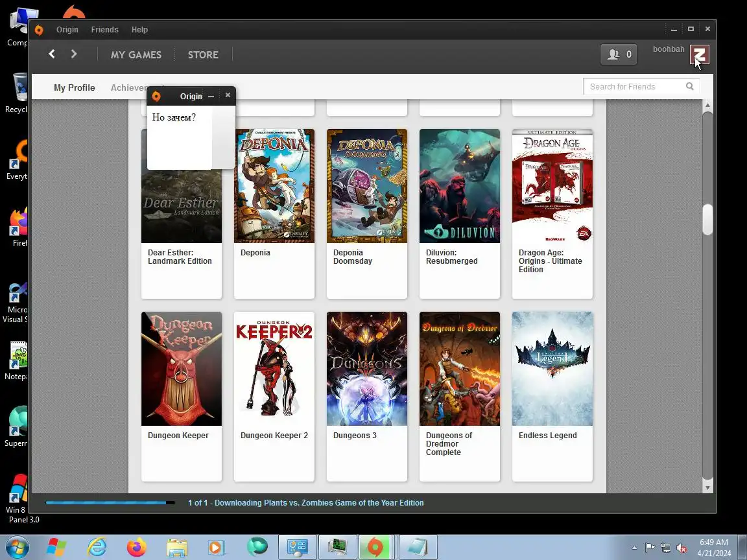The height and width of the screenshot is (560, 747).
Task: Click the boohbah profile avatar
Action: pyautogui.click(x=700, y=54)
